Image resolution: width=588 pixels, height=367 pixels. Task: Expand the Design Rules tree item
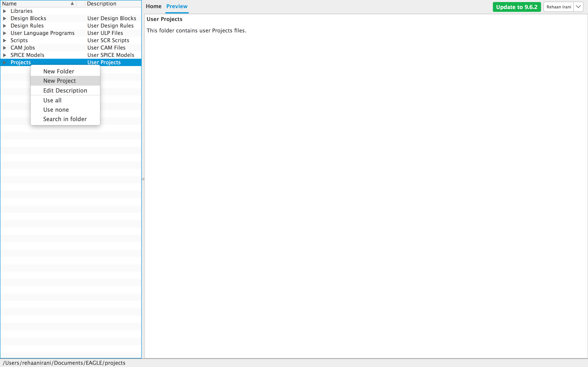5,25
